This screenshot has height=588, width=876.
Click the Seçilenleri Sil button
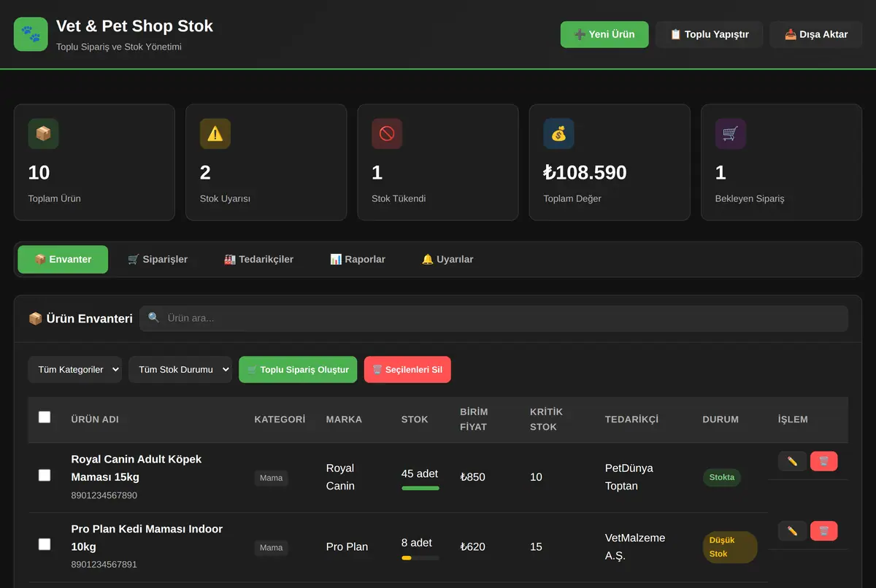coord(407,369)
